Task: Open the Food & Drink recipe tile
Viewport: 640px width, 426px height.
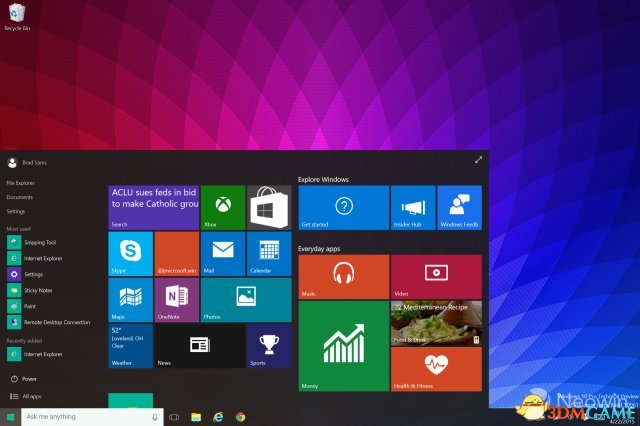Action: 436,323
